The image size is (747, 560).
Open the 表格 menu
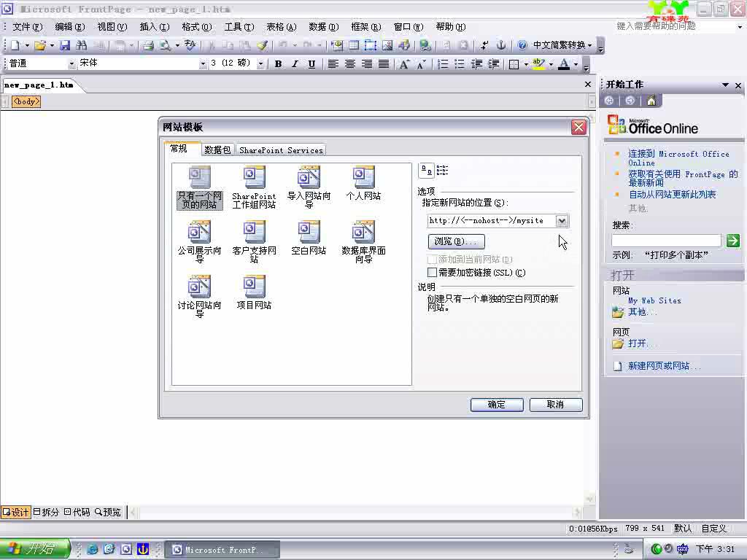281,27
